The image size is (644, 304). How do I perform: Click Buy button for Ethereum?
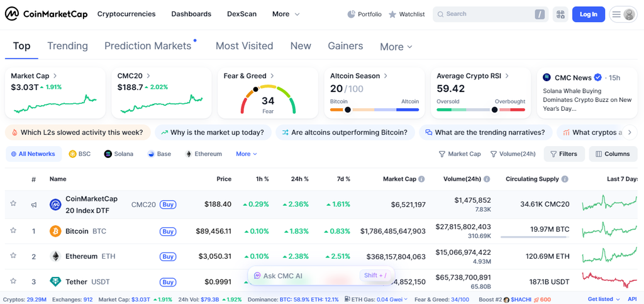(x=168, y=257)
